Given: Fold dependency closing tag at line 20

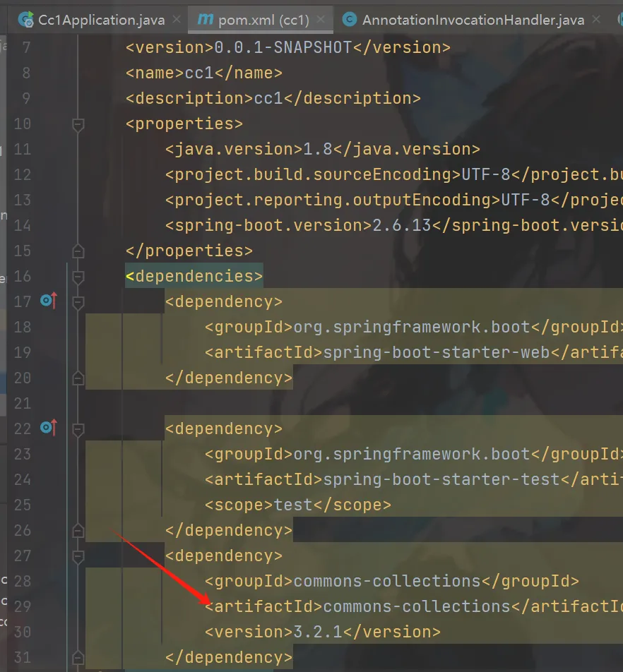Looking at the screenshot, I should tap(78, 378).
